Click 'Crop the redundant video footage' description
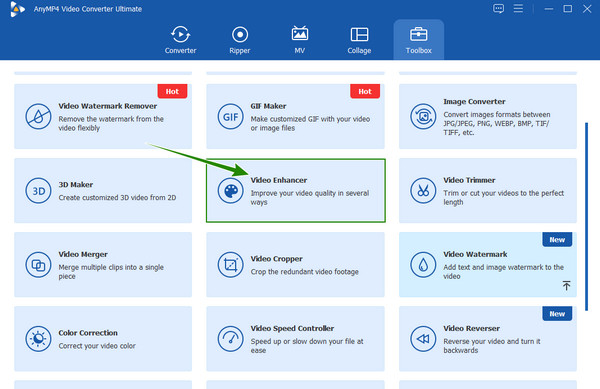This screenshot has width=600, height=389. 305,272
